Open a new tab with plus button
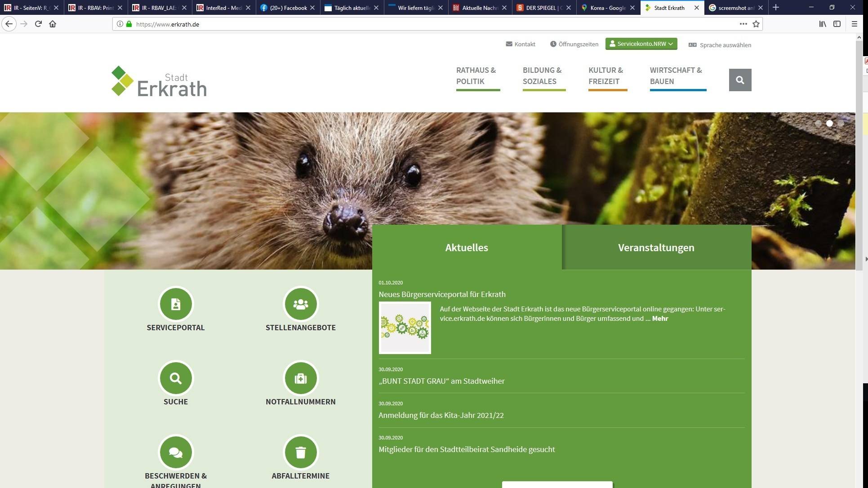The width and height of the screenshot is (868, 488). (x=776, y=8)
